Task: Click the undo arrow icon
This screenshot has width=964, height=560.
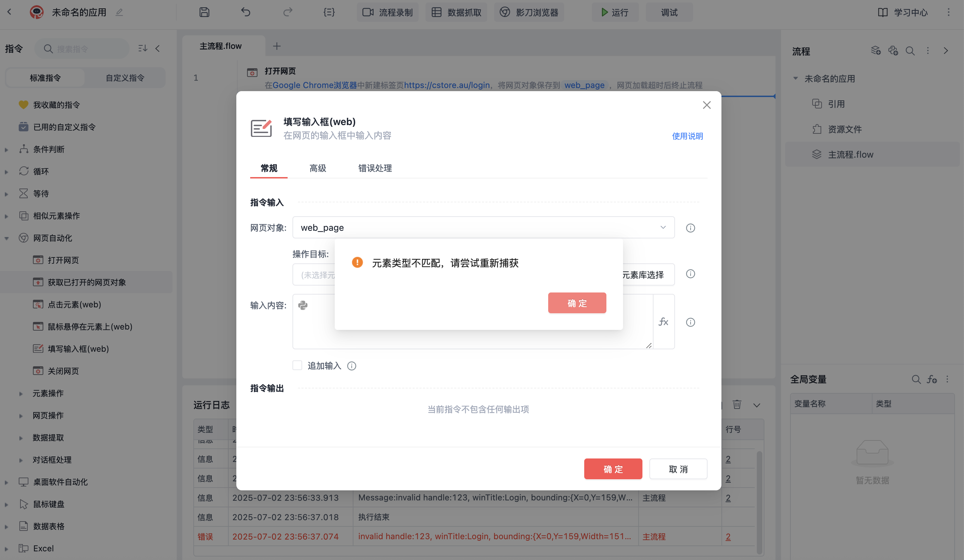Action: point(246,12)
